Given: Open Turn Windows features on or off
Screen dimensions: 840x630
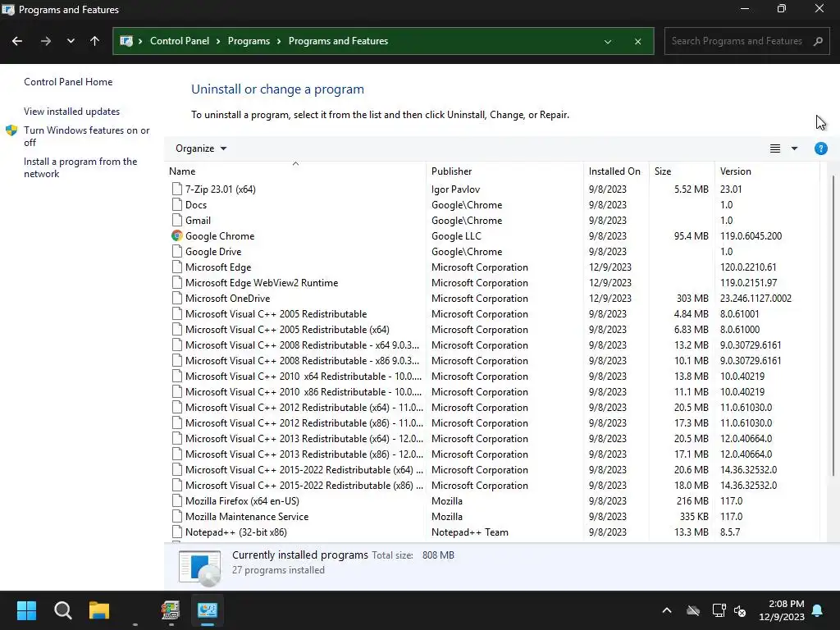Looking at the screenshot, I should point(87,136).
